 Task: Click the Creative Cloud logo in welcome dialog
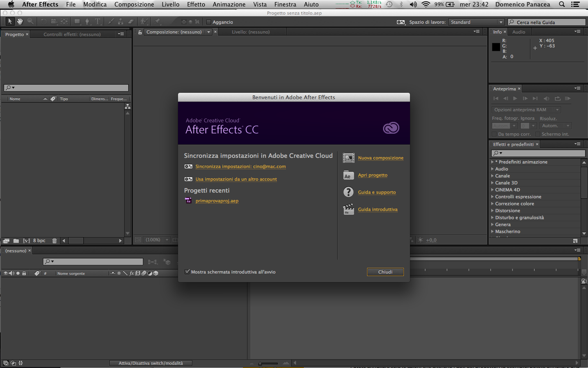(x=391, y=128)
